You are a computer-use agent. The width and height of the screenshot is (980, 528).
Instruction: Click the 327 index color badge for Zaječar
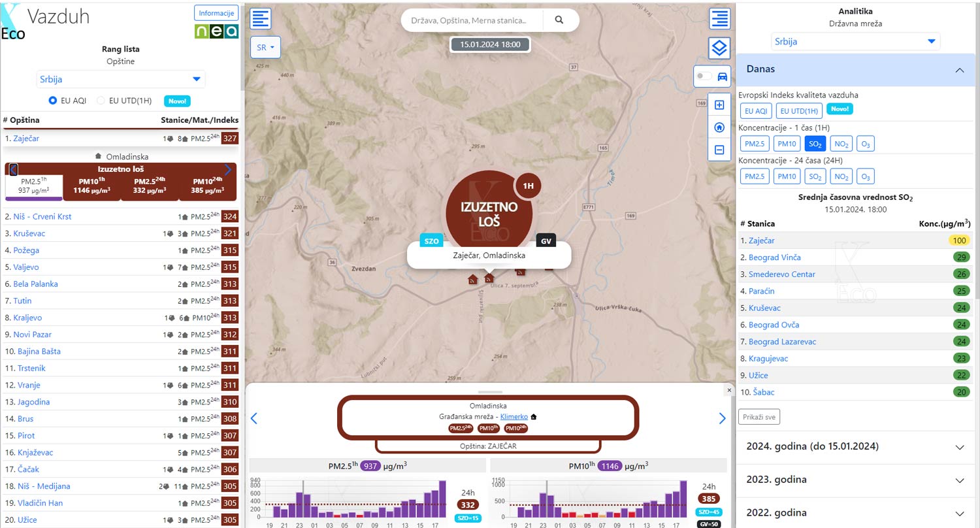click(229, 139)
